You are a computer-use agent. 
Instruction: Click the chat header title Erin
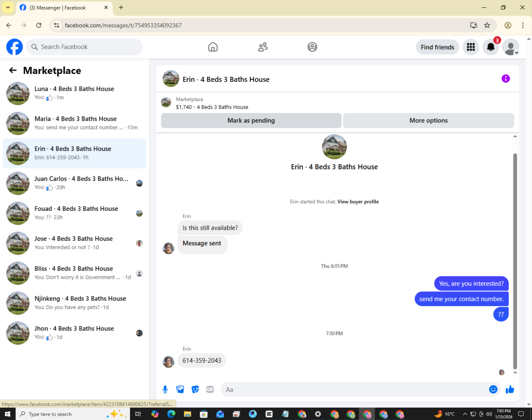(226, 79)
